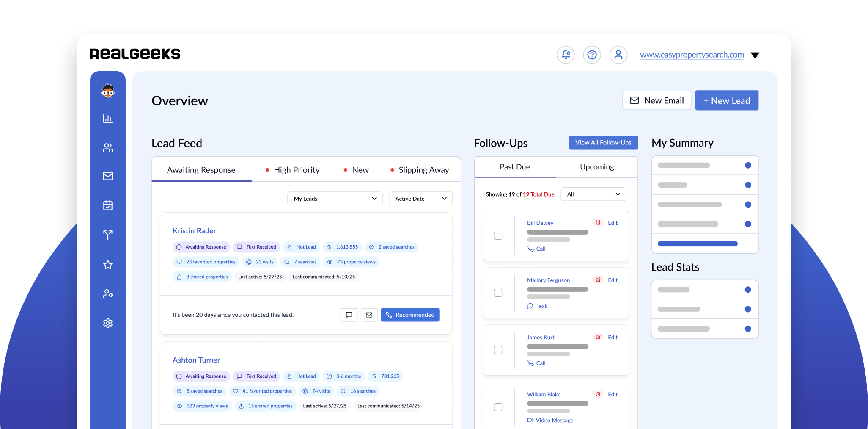Image resolution: width=868 pixels, height=429 pixels.
Task: Open the calendar icon in sidebar
Action: [108, 205]
